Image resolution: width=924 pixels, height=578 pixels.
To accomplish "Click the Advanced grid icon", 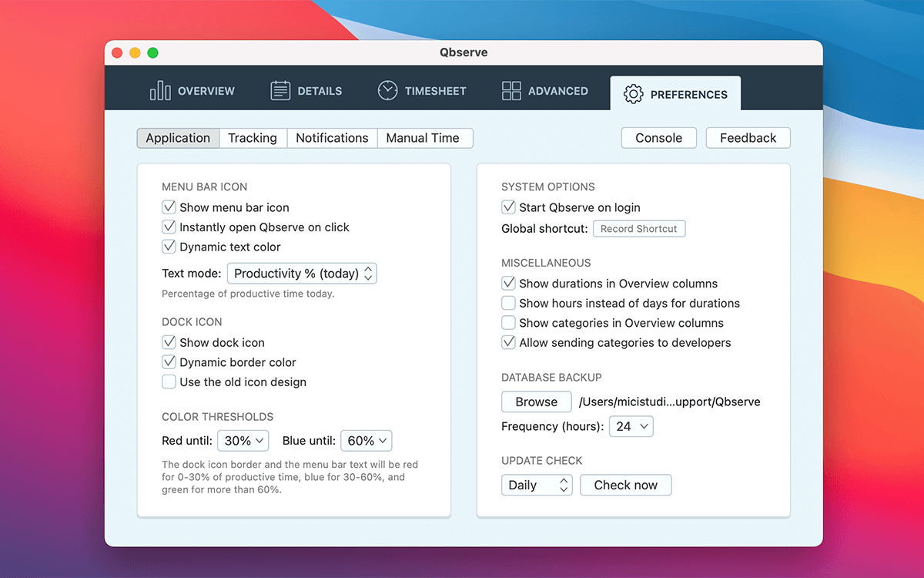I will [511, 91].
